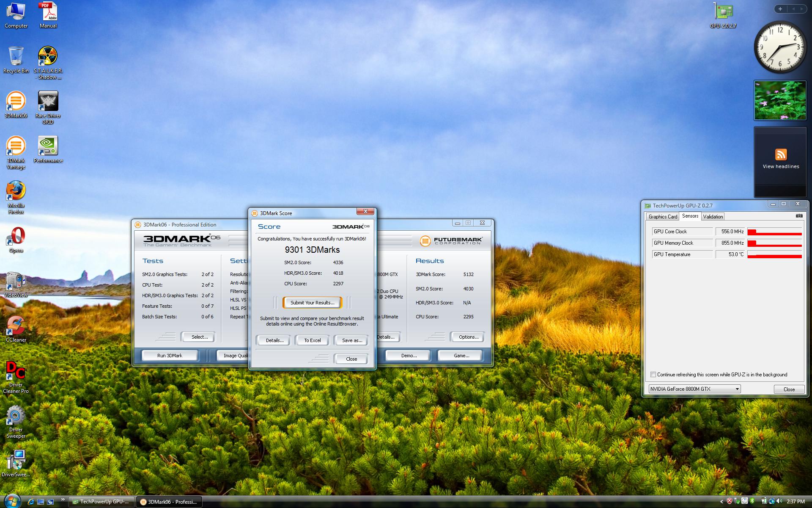
Task: Click the GPU Temperature sensor graph
Action: [774, 254]
